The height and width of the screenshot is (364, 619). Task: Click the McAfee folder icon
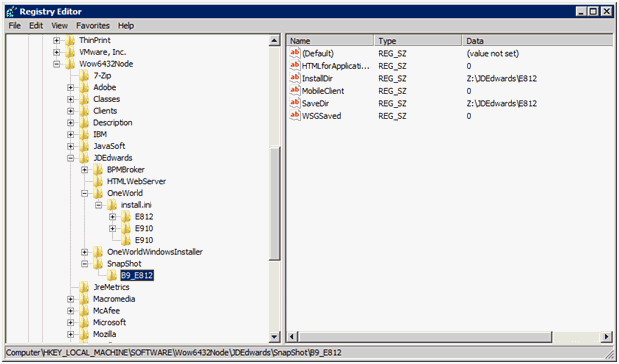pos(84,311)
